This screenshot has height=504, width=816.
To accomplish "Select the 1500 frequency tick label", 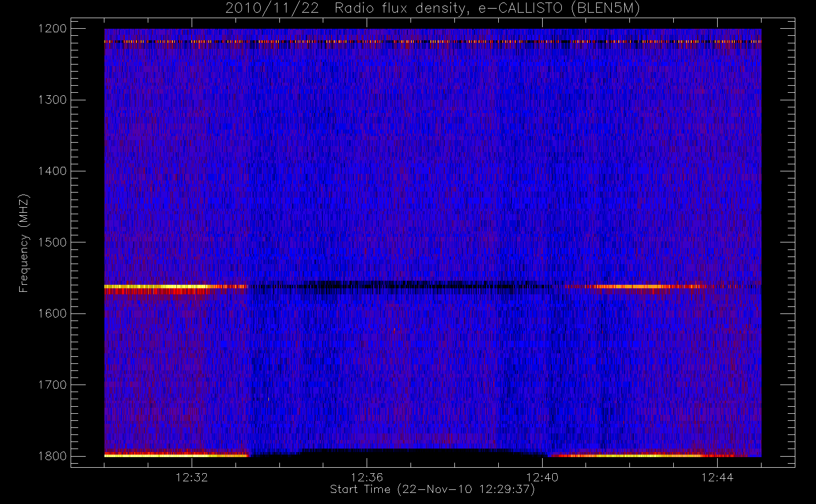I will pyautogui.click(x=52, y=242).
